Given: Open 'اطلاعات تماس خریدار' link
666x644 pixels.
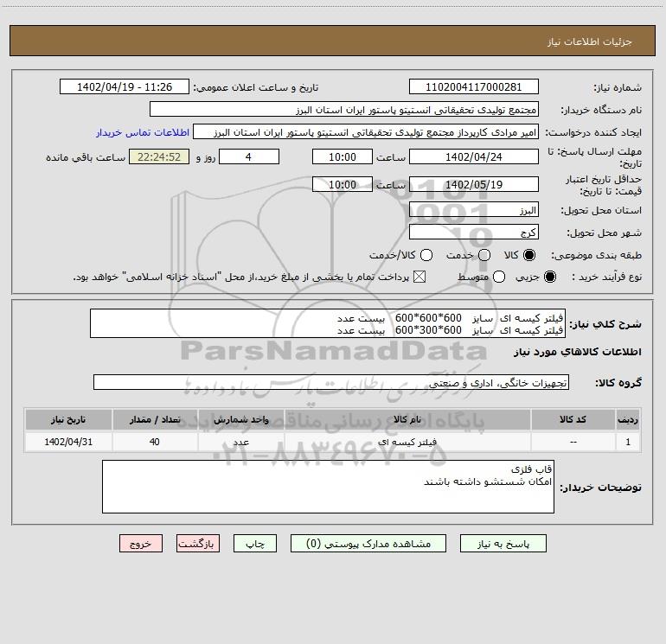Looking at the screenshot, I should coord(143,132).
